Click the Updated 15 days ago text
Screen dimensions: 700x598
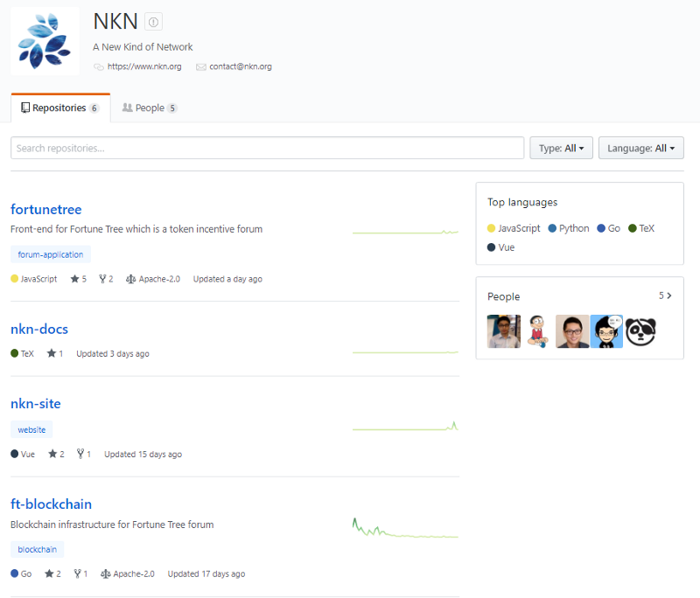pyautogui.click(x=143, y=455)
